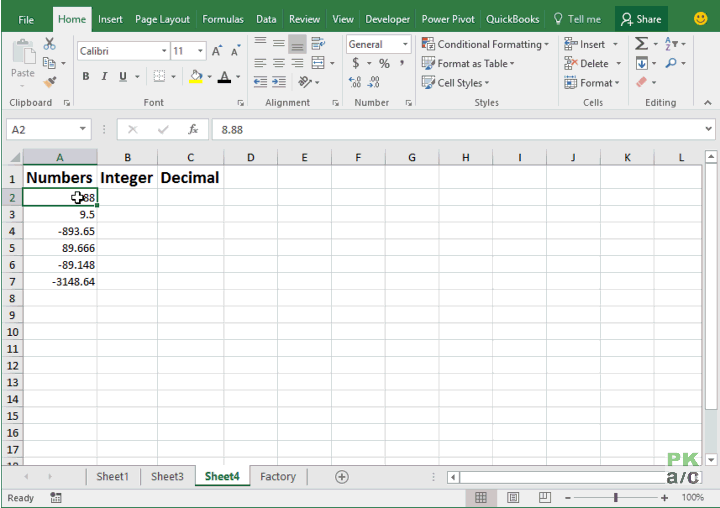The width and height of the screenshot is (720, 508).
Task: Expand the Conditional Formatting menu
Action: [x=485, y=44]
